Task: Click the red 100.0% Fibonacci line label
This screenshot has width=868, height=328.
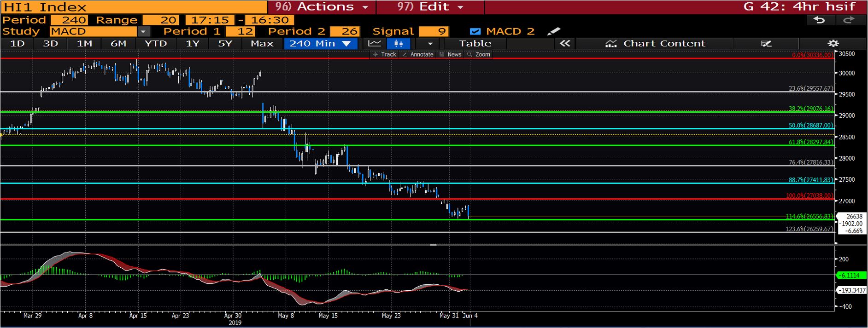Action: pos(809,196)
